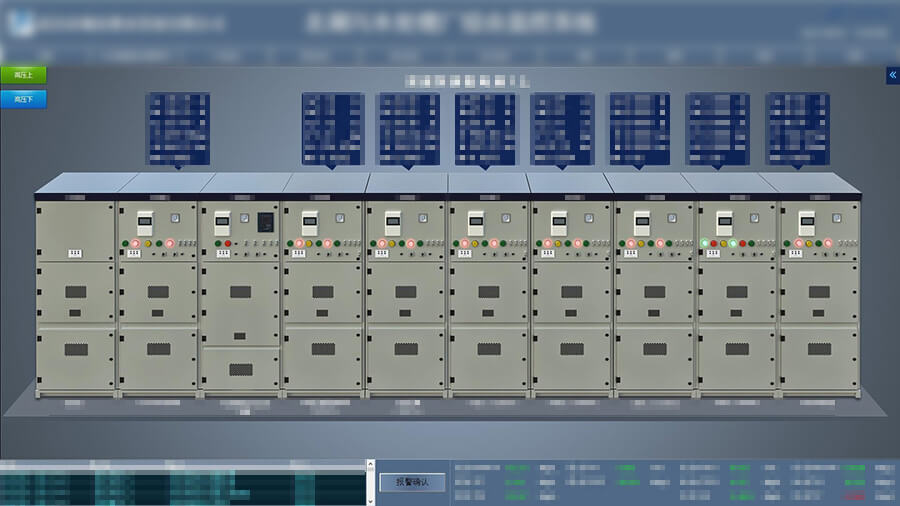
Task: Click the bottom vent grille of third cabinet
Action: click(x=240, y=369)
